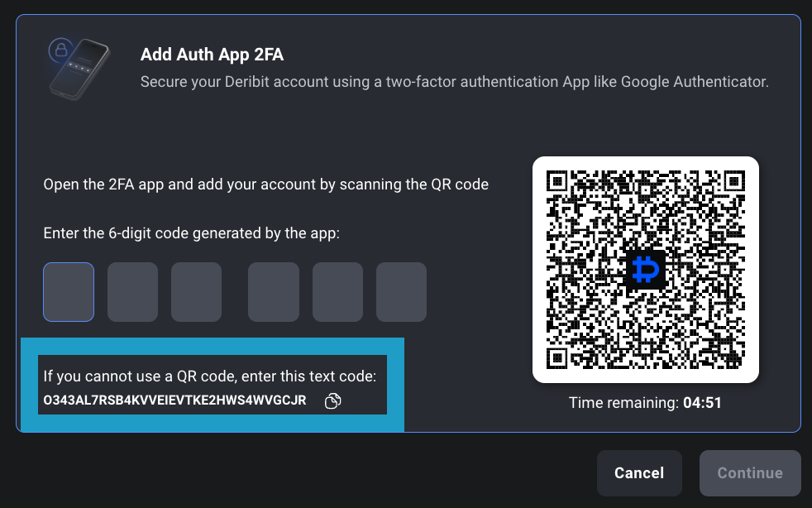
Task: Click the time remaining 04:51 countdown
Action: 646,403
